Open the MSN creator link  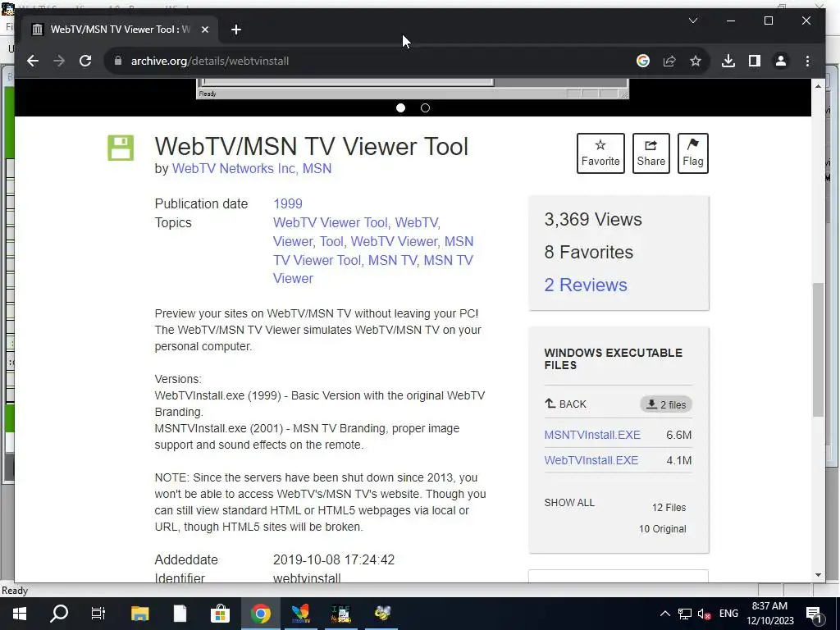pyautogui.click(x=317, y=168)
